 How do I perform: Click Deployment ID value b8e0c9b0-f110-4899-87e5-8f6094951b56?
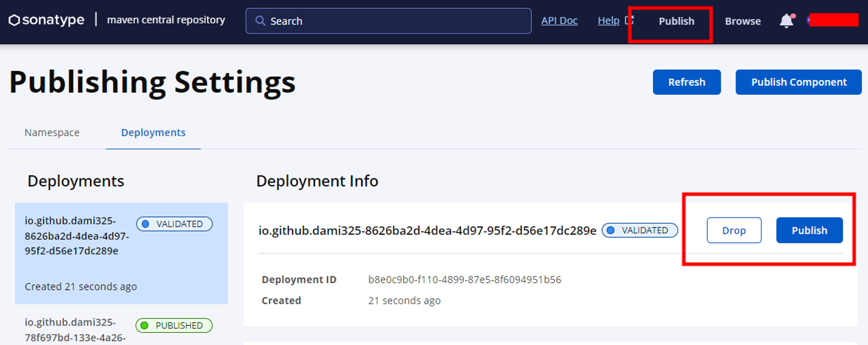465,280
